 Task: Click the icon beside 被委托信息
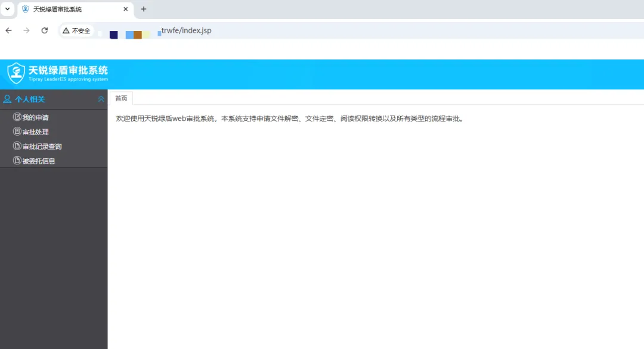(17, 160)
